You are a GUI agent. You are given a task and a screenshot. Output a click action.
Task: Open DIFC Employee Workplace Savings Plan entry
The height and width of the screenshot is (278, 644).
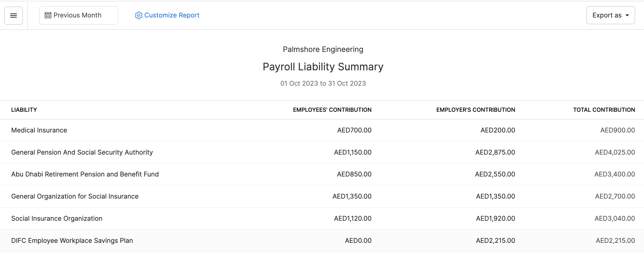coord(72,241)
